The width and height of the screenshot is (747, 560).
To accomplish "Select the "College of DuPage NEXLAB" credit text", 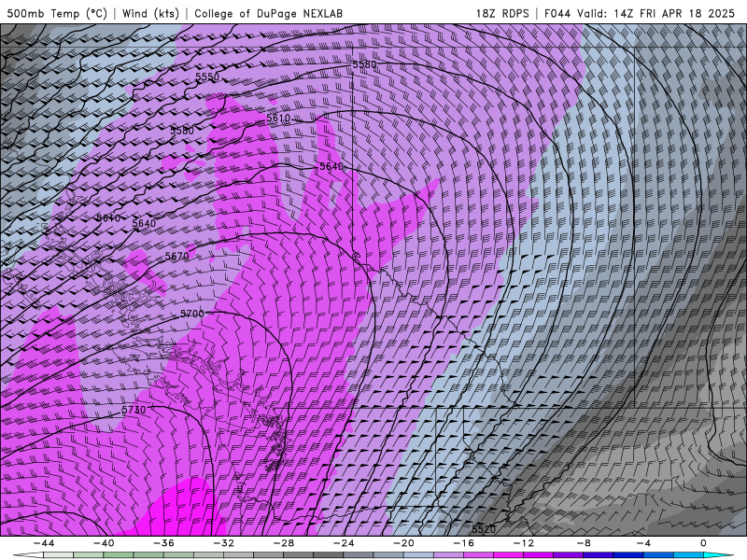I will 268,13.
